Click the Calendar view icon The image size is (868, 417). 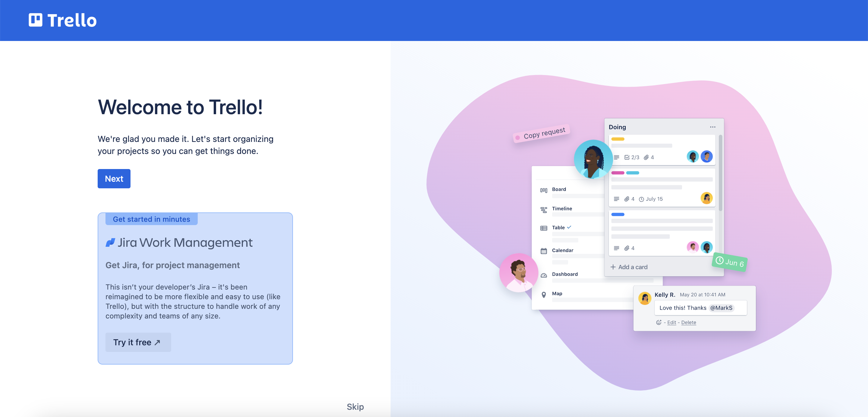tap(543, 251)
